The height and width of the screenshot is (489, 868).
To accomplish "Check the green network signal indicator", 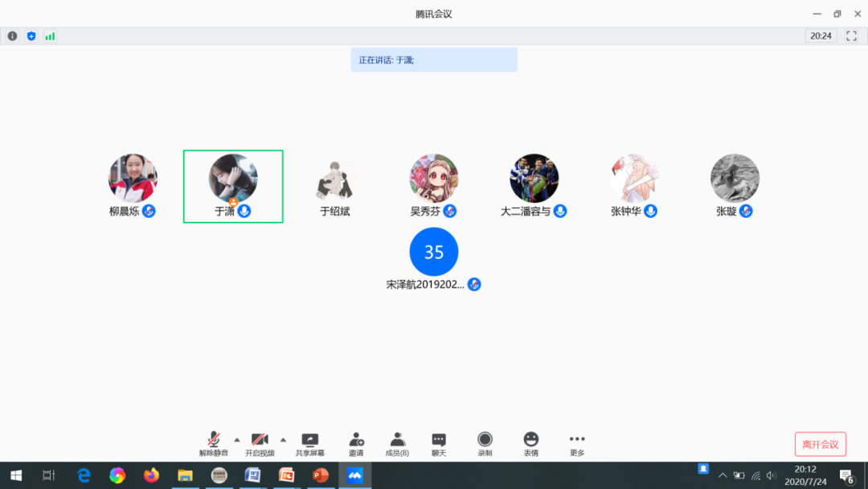I will point(50,36).
